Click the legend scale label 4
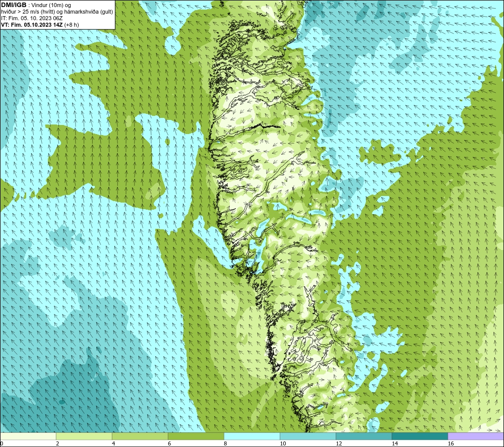504x447 pixels. [113, 444]
